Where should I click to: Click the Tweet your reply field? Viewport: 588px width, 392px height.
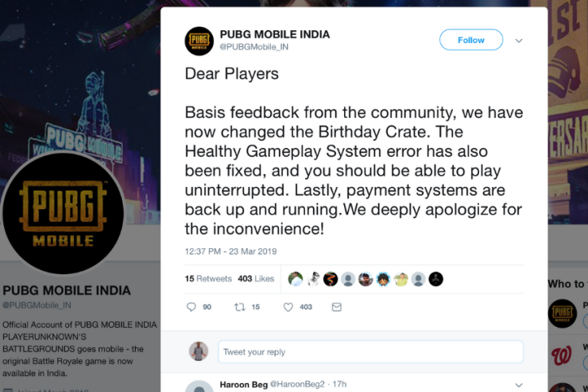pyautogui.click(x=370, y=352)
